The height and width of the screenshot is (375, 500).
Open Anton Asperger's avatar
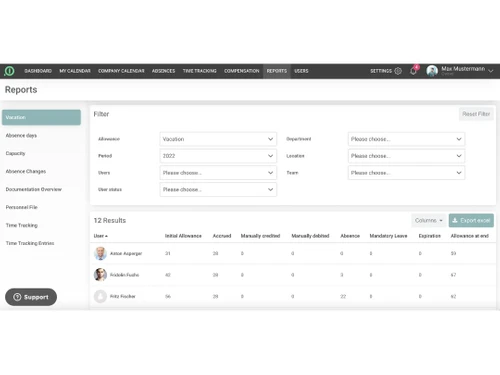coord(100,253)
